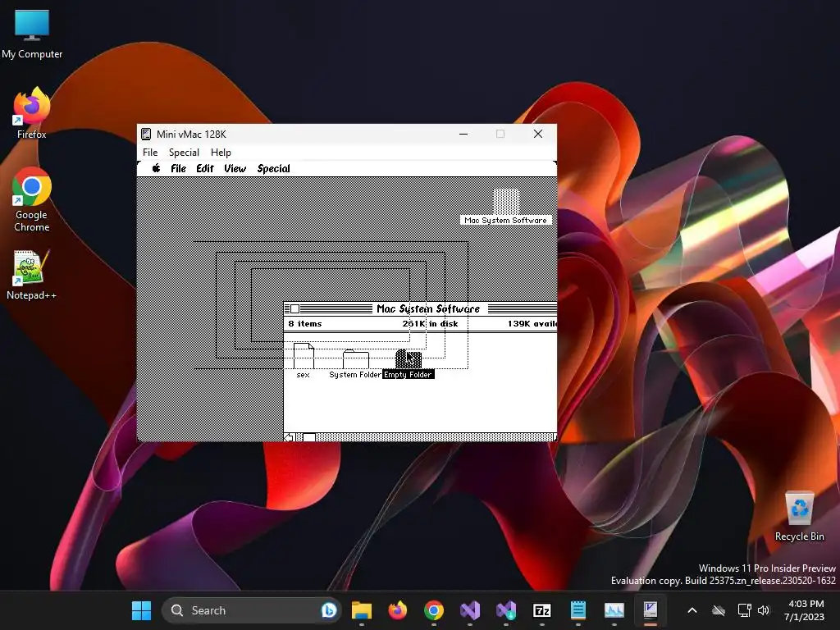Open Firefox from the taskbar
Viewport: 840px width, 630px height.
tap(398, 610)
